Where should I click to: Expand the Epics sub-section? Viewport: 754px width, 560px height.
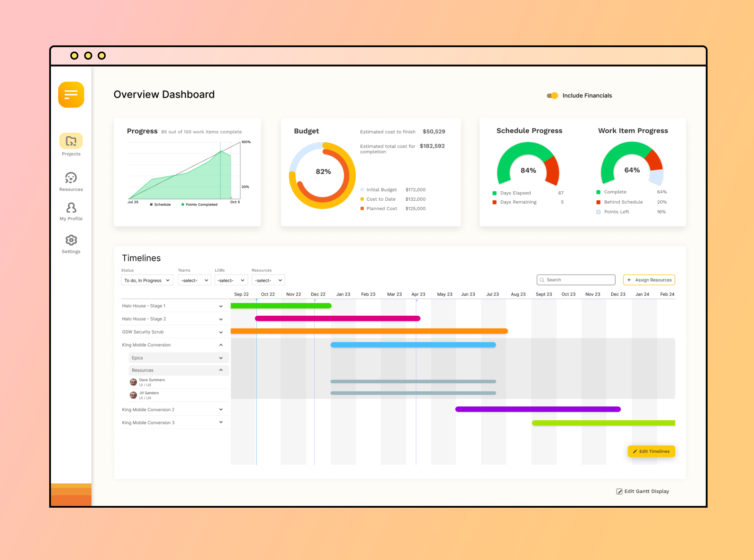(x=221, y=358)
